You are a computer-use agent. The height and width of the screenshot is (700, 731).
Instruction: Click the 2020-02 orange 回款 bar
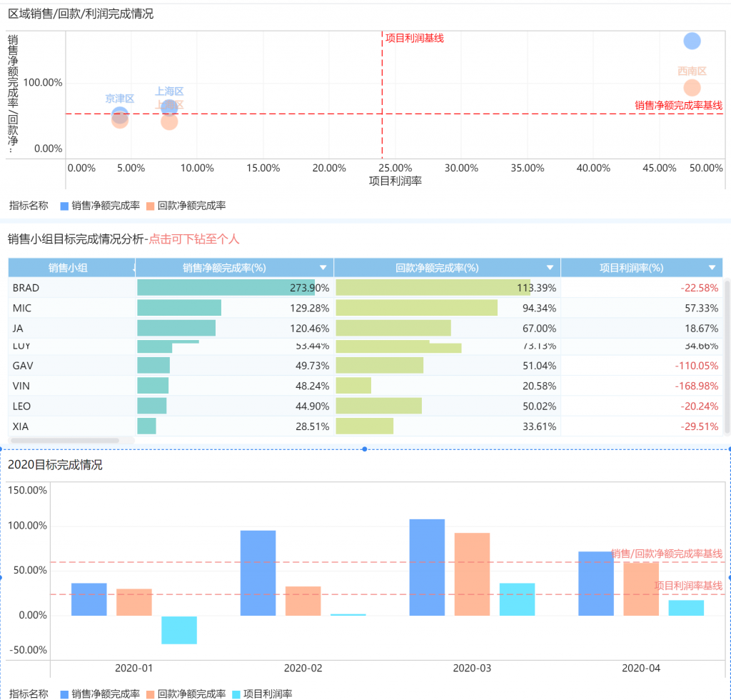coord(303,601)
